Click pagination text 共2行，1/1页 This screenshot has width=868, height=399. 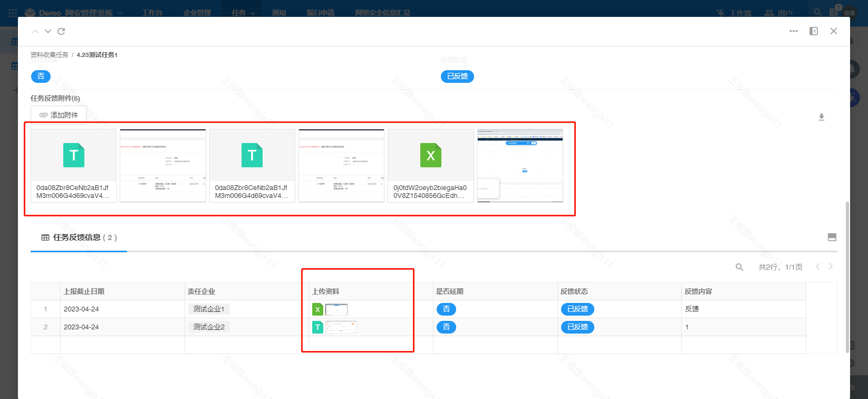780,267
